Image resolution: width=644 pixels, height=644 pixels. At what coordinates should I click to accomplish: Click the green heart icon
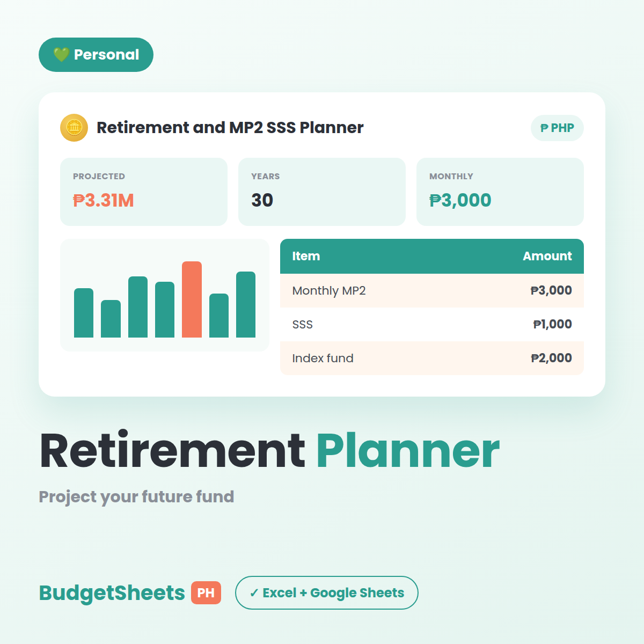point(61,55)
